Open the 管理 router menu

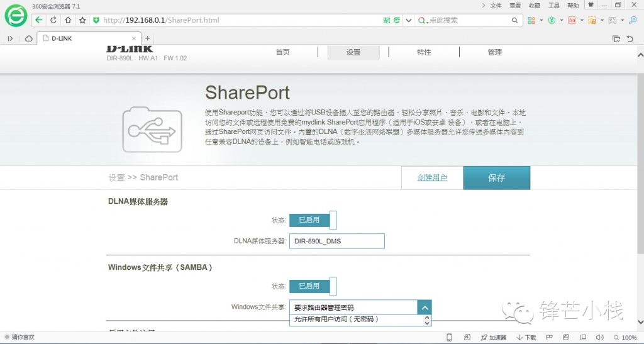pos(494,52)
